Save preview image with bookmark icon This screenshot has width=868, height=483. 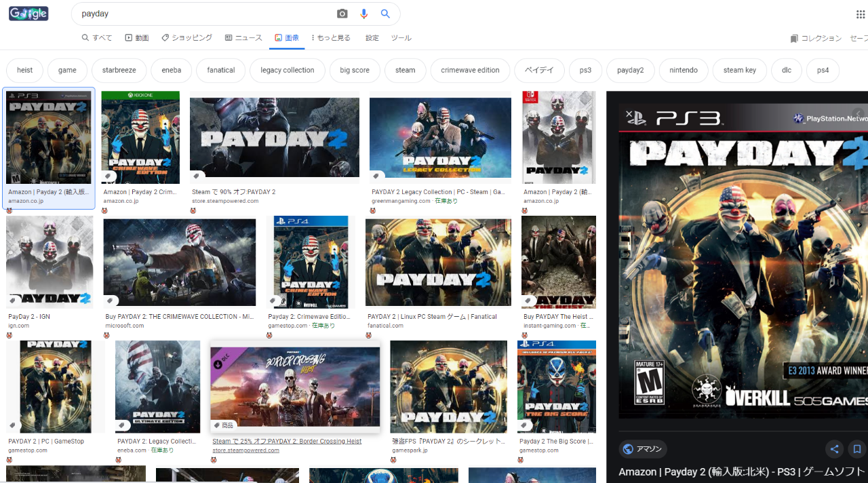coord(856,449)
